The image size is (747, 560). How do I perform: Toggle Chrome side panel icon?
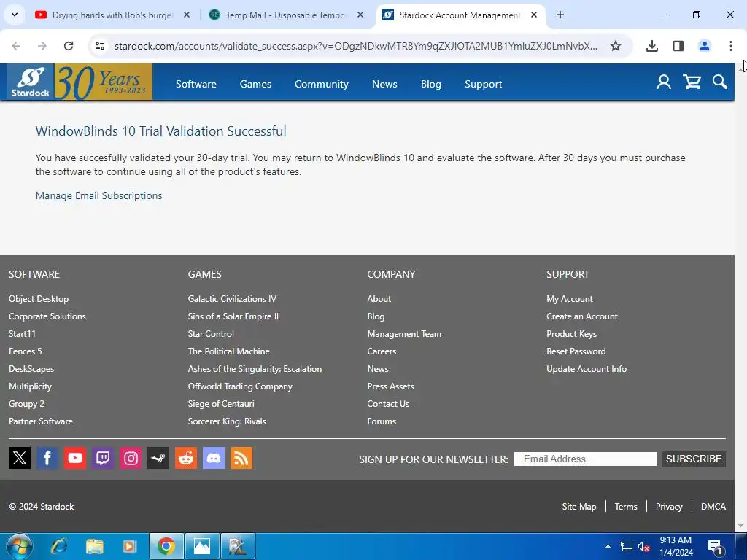pos(678,46)
